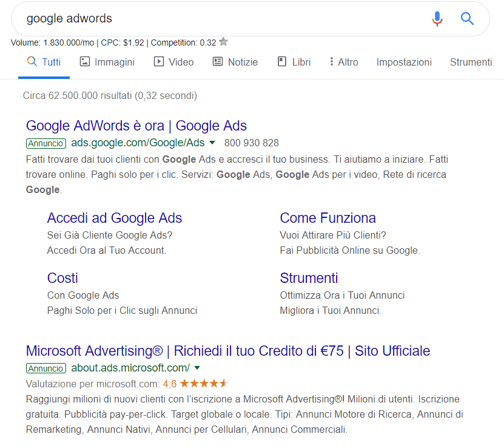Screen dimensions: 504x448
Task: Click the Volume 1.830.000/mo statistic
Action: [x=52, y=42]
